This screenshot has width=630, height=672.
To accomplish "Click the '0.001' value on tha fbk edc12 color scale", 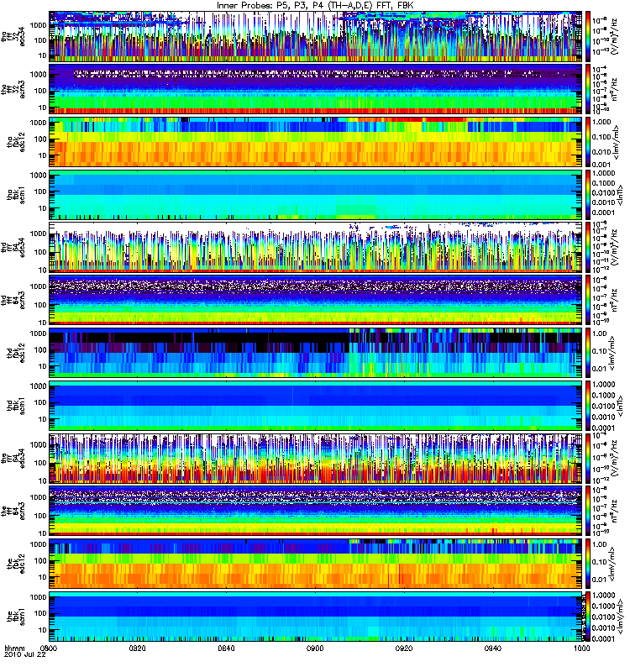I will (601, 165).
